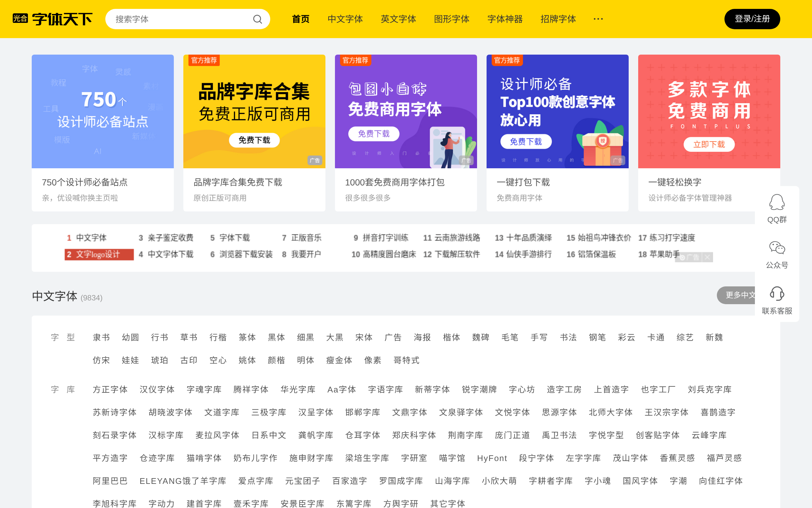Click the 拼音打字训练 ad link
The width and height of the screenshot is (812, 508).
[385, 238]
